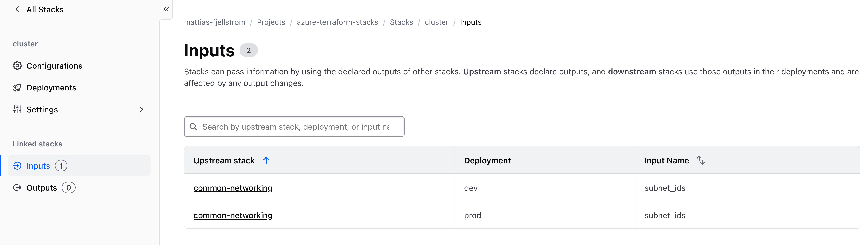Open the azure-terraform-stacks breadcrumb
This screenshot has width=868, height=245.
tap(337, 22)
